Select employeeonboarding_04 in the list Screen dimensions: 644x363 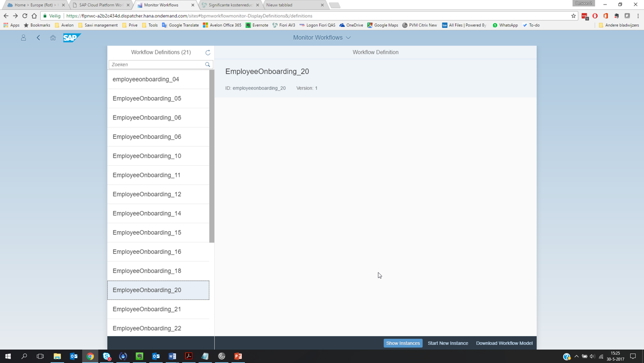(158, 79)
